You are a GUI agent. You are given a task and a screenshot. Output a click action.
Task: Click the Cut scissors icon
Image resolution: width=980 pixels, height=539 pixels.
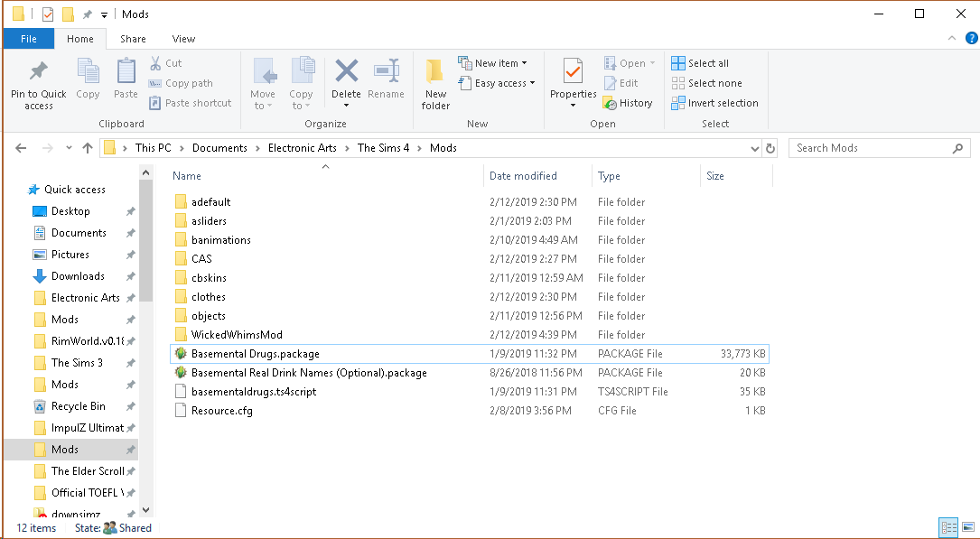tap(155, 63)
